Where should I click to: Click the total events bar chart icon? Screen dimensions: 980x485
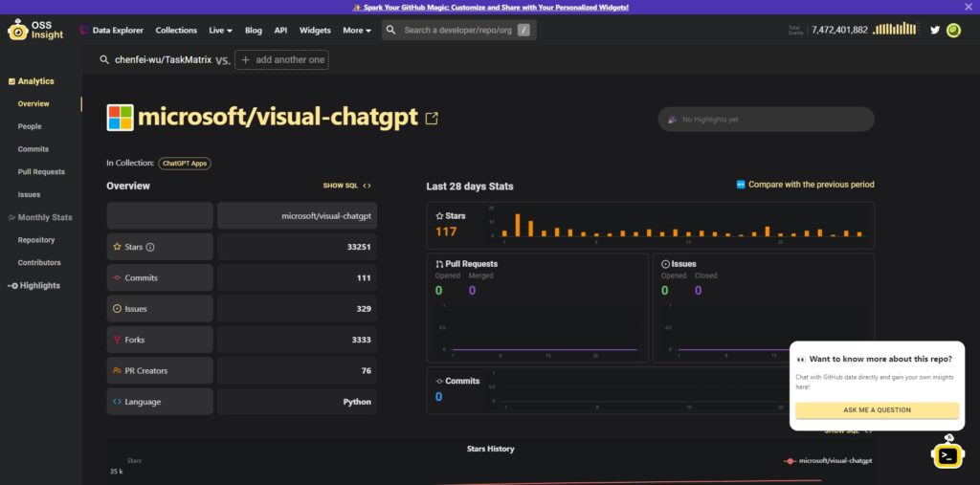(895, 29)
